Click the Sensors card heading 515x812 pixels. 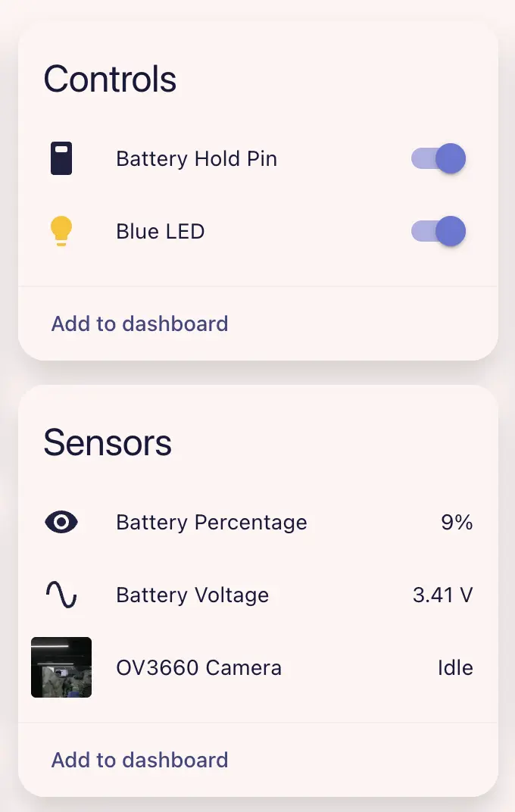[x=108, y=442]
